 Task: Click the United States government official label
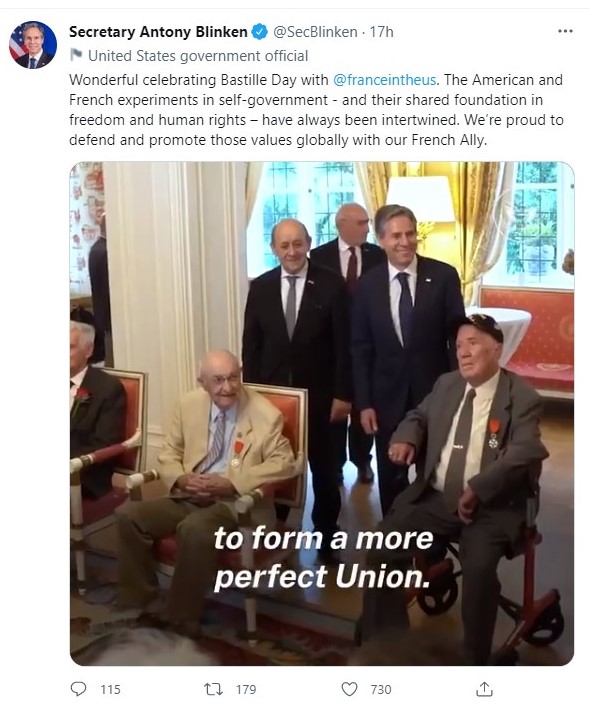(x=198, y=56)
